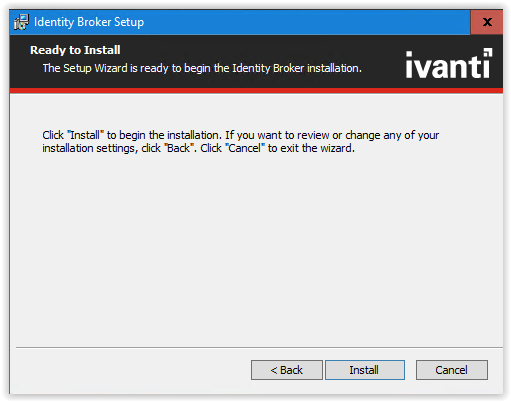Close the Identity Broker Setup window
Screen dimensions: 511x402
[486, 22]
